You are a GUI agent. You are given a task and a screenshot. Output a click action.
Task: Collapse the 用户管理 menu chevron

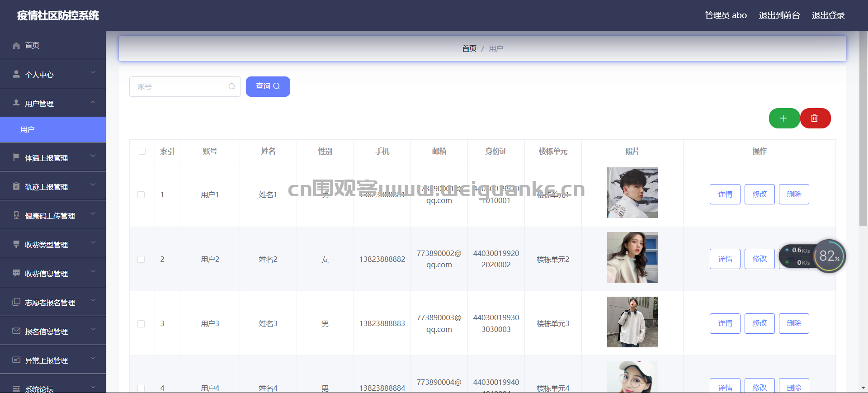93,102
